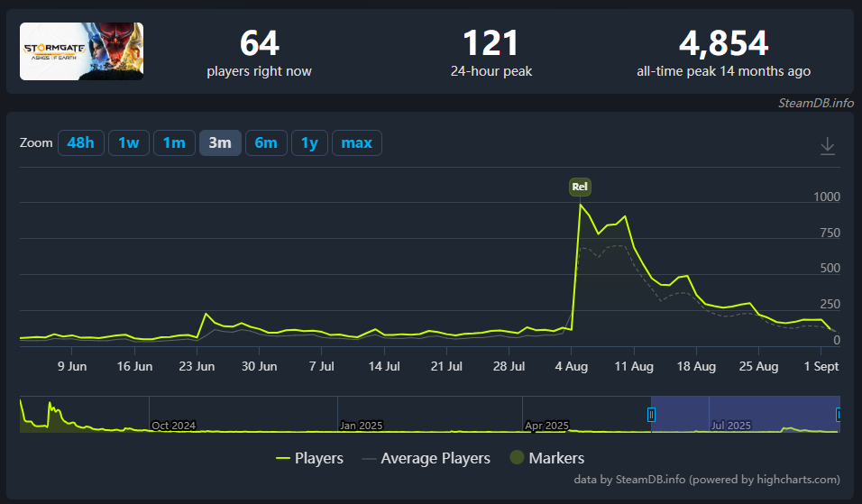This screenshot has height=504, width=862.
Task: Click the 4,854 all-time peak stat
Action: coord(723,54)
